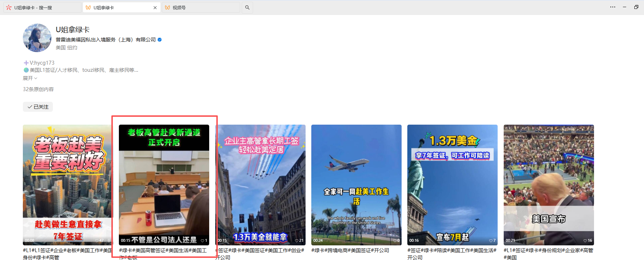This screenshot has width=644, height=260.
Task: Open the 美国宣布 video thumbnail
Action: pos(549,185)
